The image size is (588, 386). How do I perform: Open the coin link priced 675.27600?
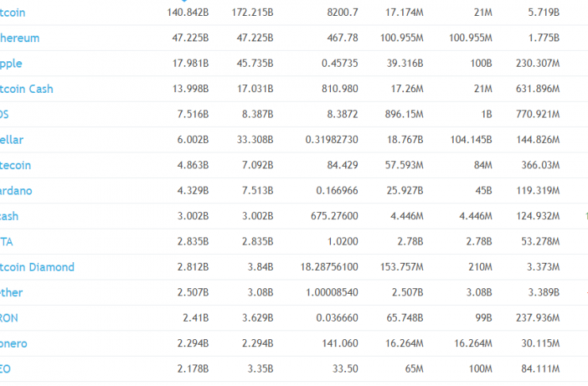coord(9,216)
